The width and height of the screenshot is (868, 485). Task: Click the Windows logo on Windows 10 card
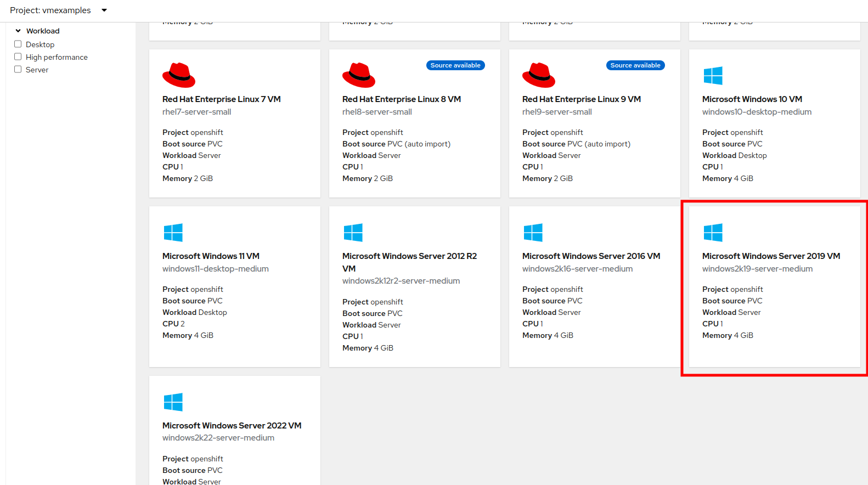coord(713,76)
